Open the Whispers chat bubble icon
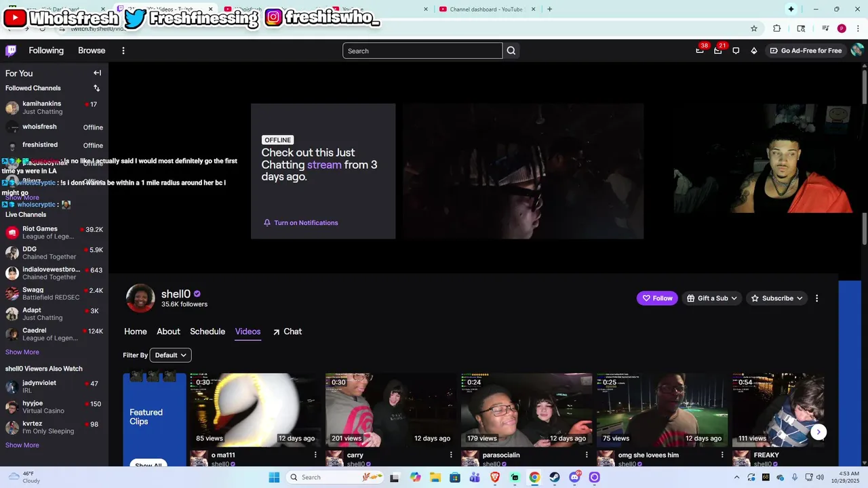Viewport: 868px width, 488px height. pos(736,51)
